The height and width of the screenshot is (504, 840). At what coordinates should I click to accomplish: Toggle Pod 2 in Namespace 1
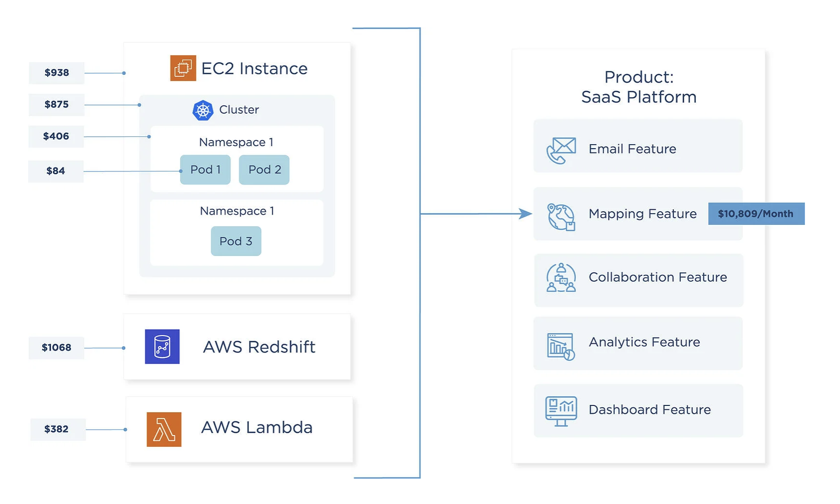pyautogui.click(x=264, y=169)
